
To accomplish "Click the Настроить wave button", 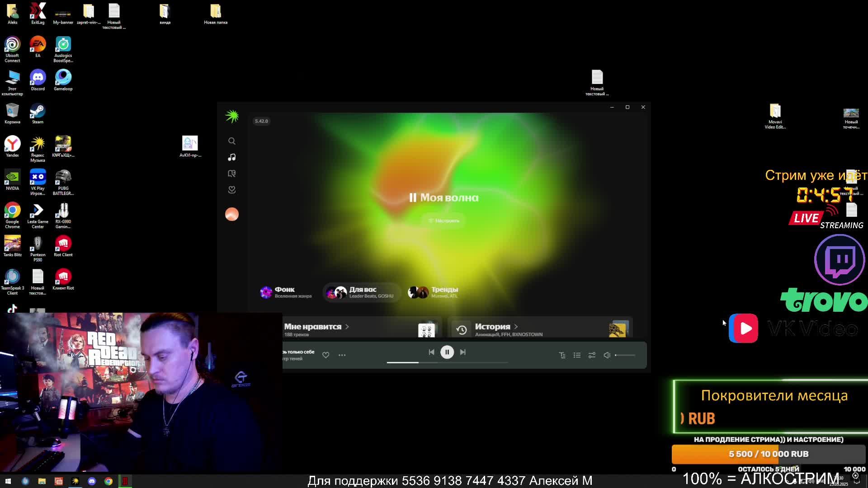I will [443, 221].
